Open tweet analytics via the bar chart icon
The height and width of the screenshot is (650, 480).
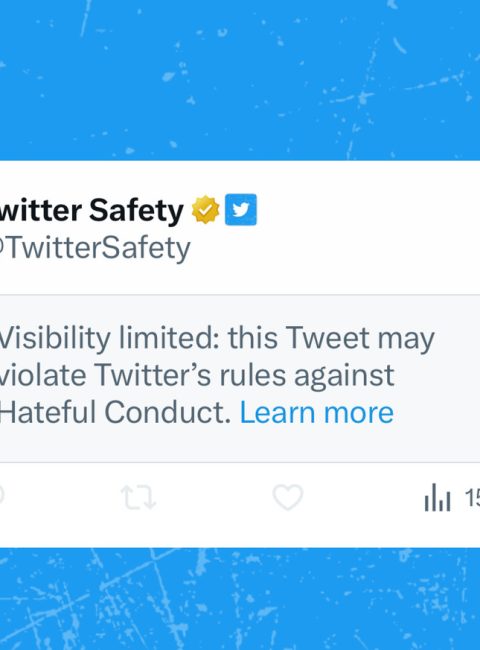click(437, 497)
